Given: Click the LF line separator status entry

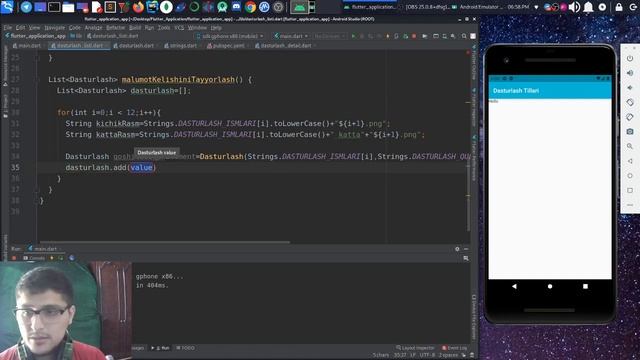Looking at the screenshot, I should click(x=413, y=355).
